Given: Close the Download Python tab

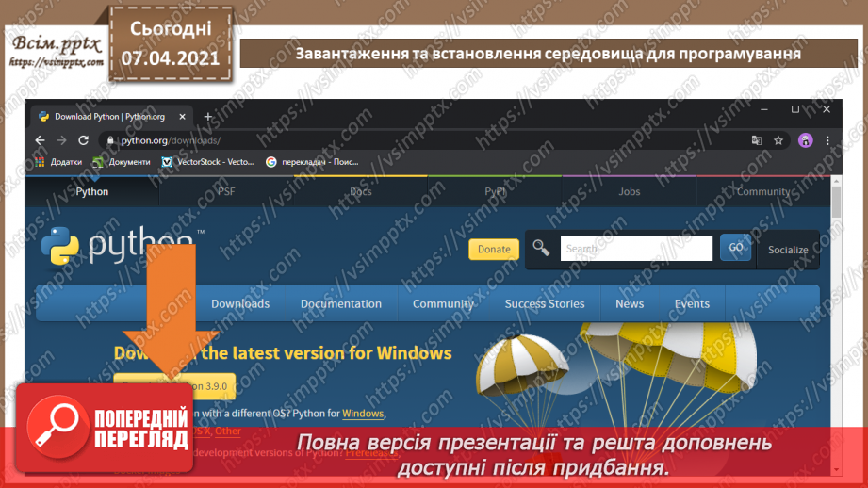Looking at the screenshot, I should [x=182, y=117].
